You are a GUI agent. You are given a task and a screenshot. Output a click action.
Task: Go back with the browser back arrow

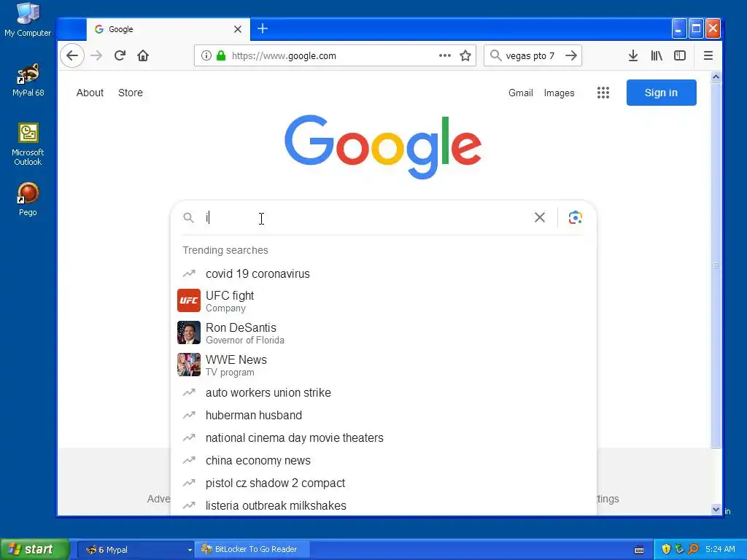point(72,55)
